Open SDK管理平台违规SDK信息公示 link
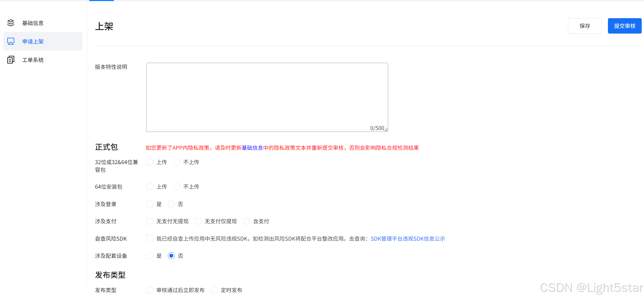This screenshot has height=298, width=644. tap(408, 239)
